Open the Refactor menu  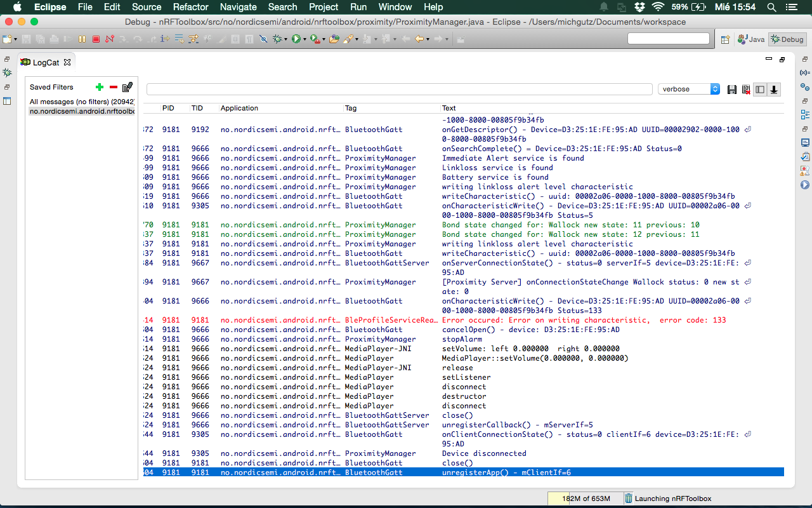coord(190,7)
